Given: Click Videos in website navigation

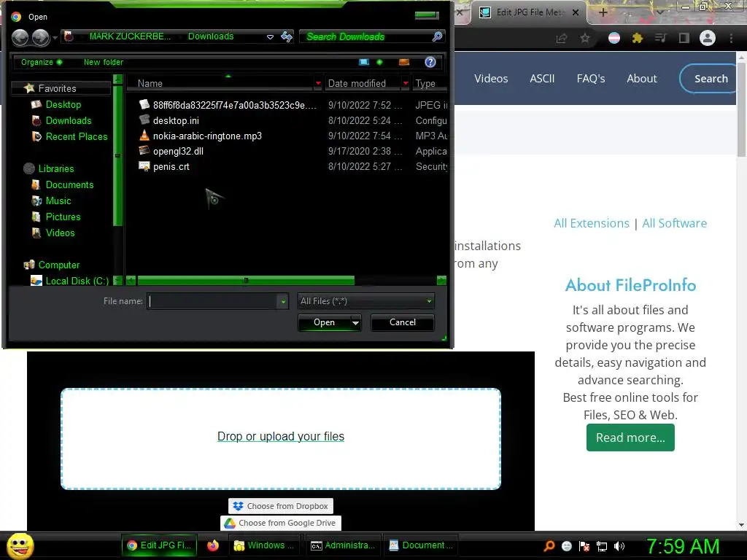Looking at the screenshot, I should [x=491, y=79].
